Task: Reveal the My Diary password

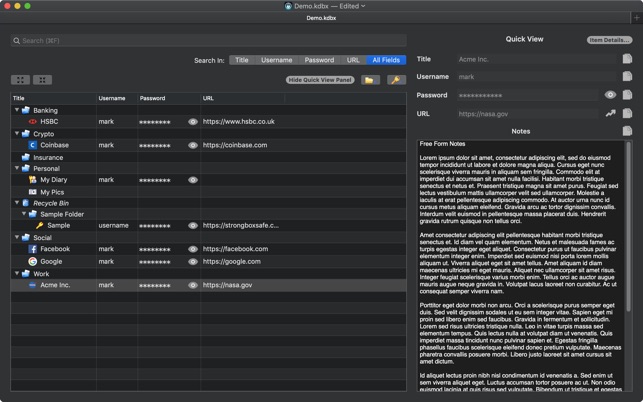Action: coord(193,180)
